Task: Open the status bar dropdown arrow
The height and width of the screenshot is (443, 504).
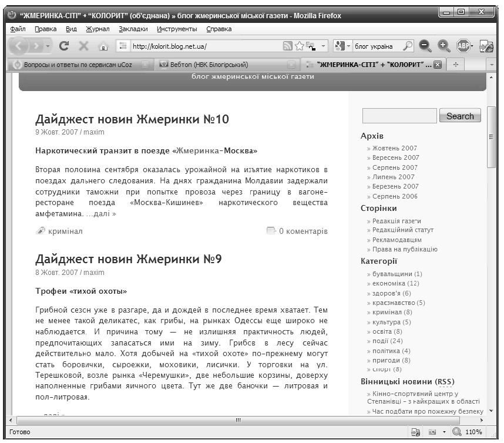Action: click(x=444, y=432)
